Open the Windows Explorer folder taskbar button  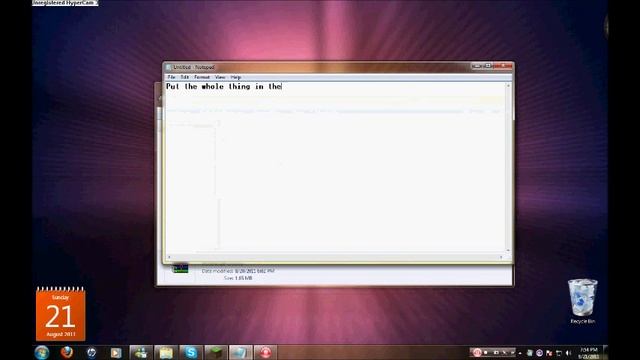click(x=166, y=353)
